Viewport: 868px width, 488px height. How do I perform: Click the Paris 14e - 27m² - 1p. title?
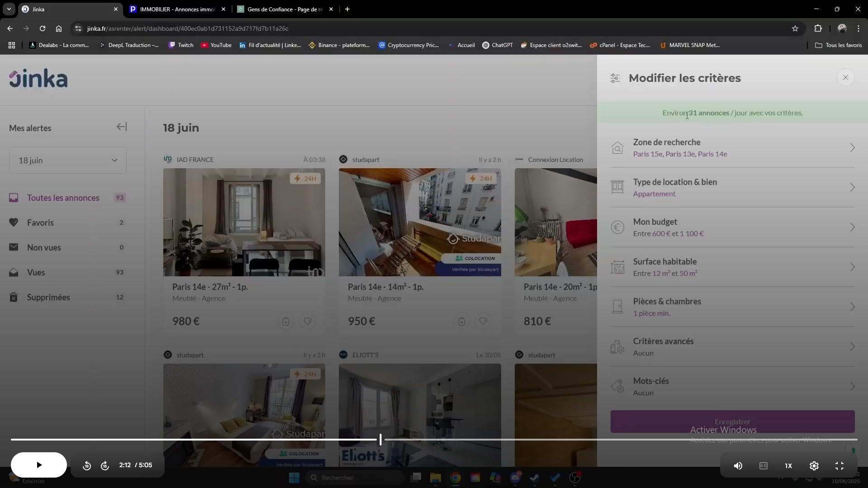point(210,287)
